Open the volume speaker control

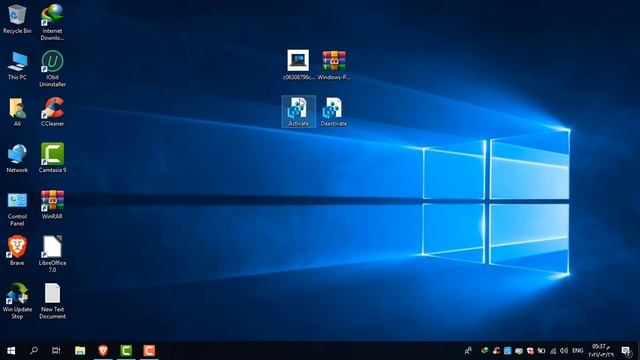[x=564, y=351]
